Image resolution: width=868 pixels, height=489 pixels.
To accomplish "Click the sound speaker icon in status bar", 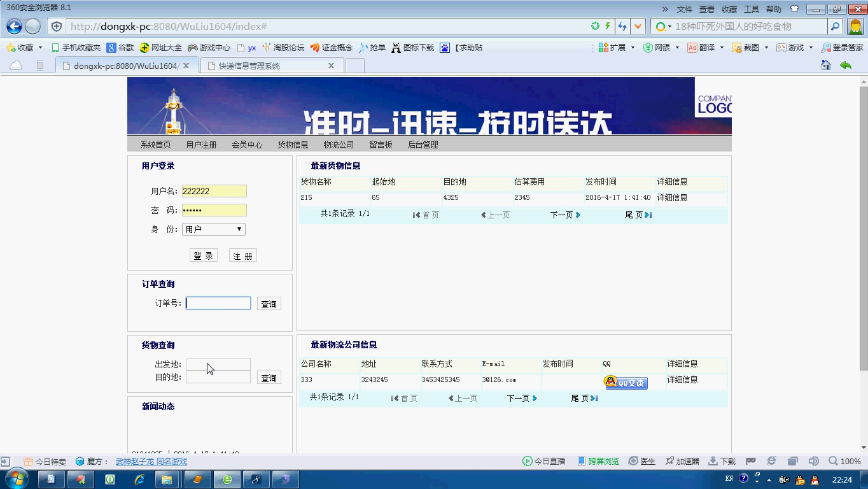I will pos(813,461).
